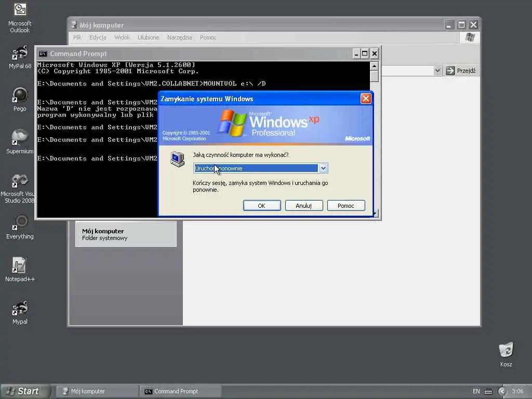Screen dimensions: 532x399
Task: Click keyboard icon in system tray
Action: pyautogui.click(x=488, y=392)
